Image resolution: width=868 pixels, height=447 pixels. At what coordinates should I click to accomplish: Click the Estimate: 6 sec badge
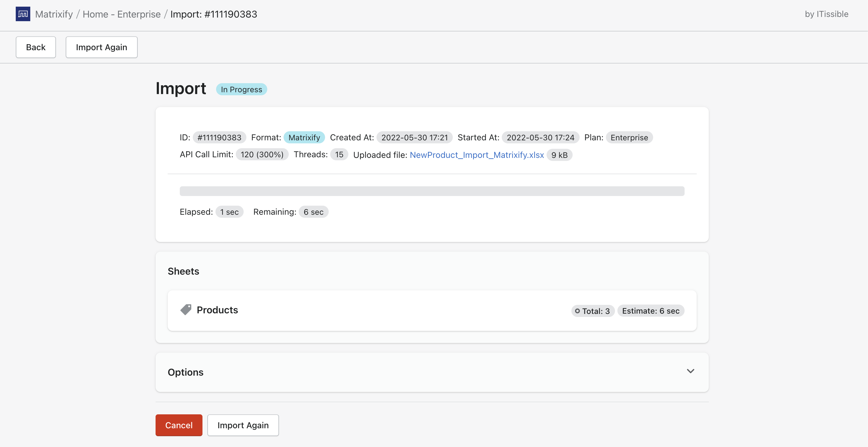(x=650, y=311)
